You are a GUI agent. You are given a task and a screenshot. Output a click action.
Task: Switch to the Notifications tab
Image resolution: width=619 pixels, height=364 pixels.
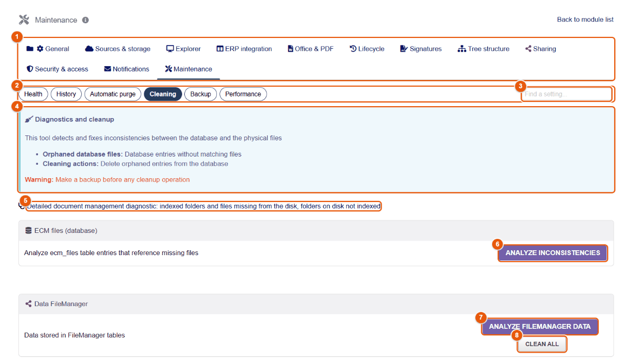[127, 69]
